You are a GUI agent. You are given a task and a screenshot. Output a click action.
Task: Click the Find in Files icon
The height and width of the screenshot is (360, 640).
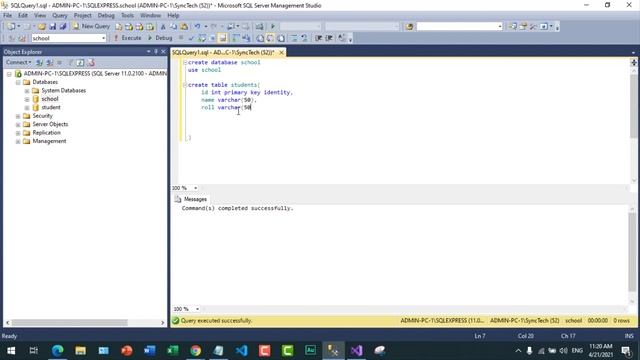pos(409,27)
